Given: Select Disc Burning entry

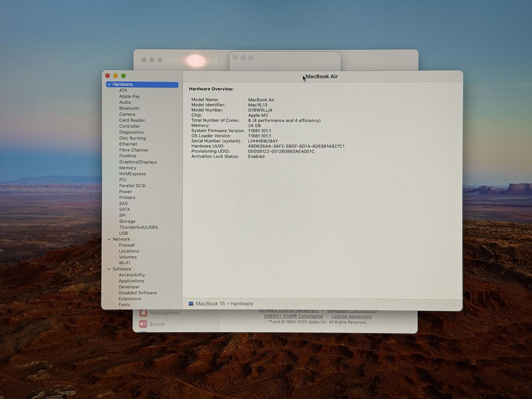Looking at the screenshot, I should tap(132, 138).
